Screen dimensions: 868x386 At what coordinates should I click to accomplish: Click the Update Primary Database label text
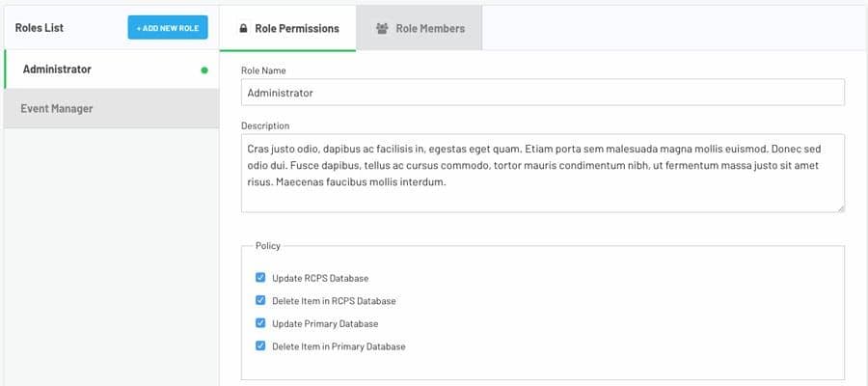coord(325,323)
